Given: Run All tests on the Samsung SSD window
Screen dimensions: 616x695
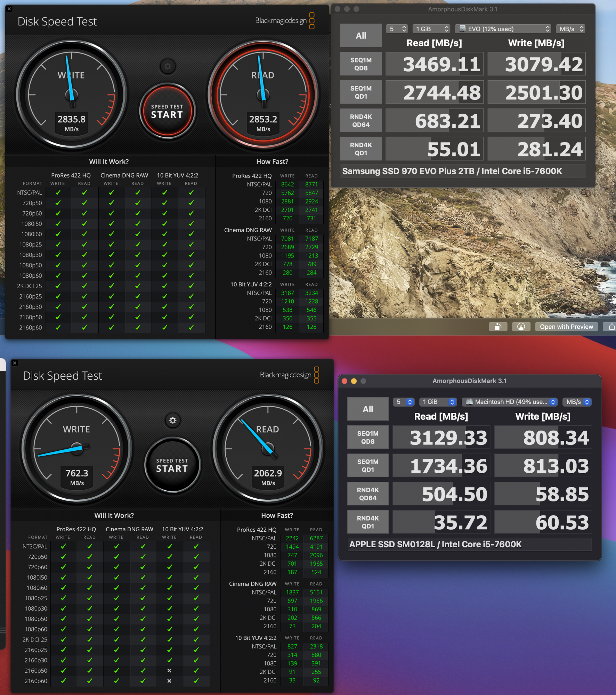Looking at the screenshot, I should pyautogui.click(x=361, y=35).
